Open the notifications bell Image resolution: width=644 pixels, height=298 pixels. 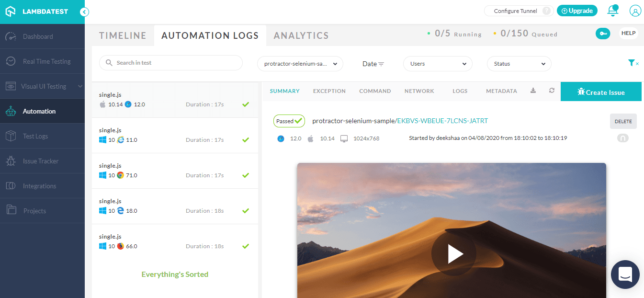pos(613,11)
